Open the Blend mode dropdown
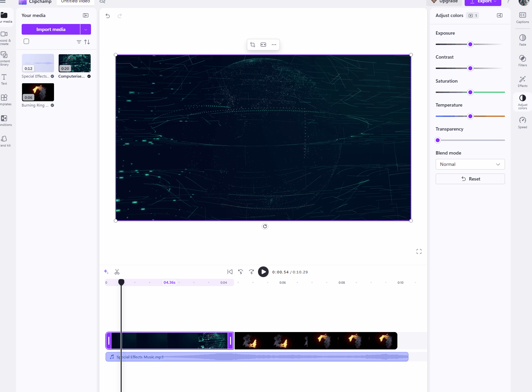The width and height of the screenshot is (532, 392). [x=470, y=165]
